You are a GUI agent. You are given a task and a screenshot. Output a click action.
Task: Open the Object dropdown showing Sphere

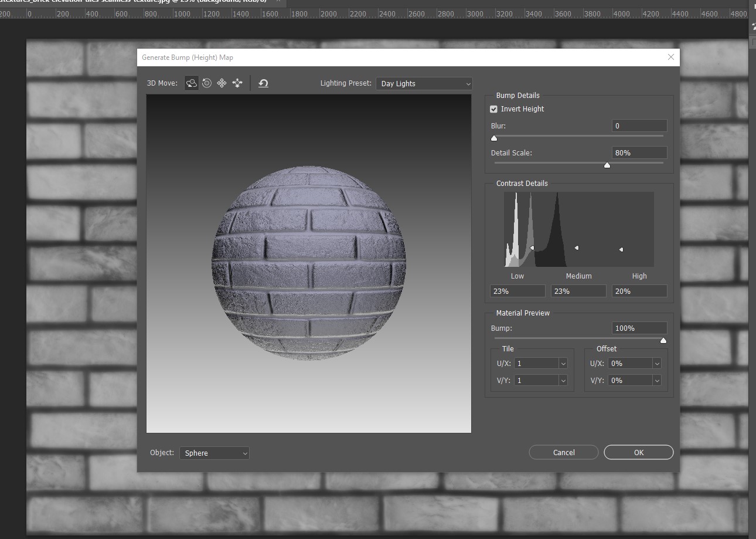[214, 453]
